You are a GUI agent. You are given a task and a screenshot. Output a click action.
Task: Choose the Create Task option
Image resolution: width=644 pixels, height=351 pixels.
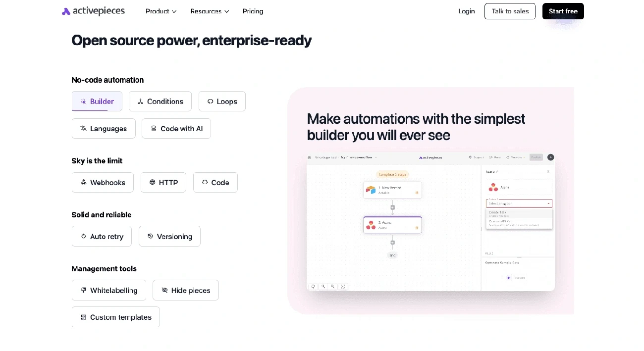[x=519, y=213]
